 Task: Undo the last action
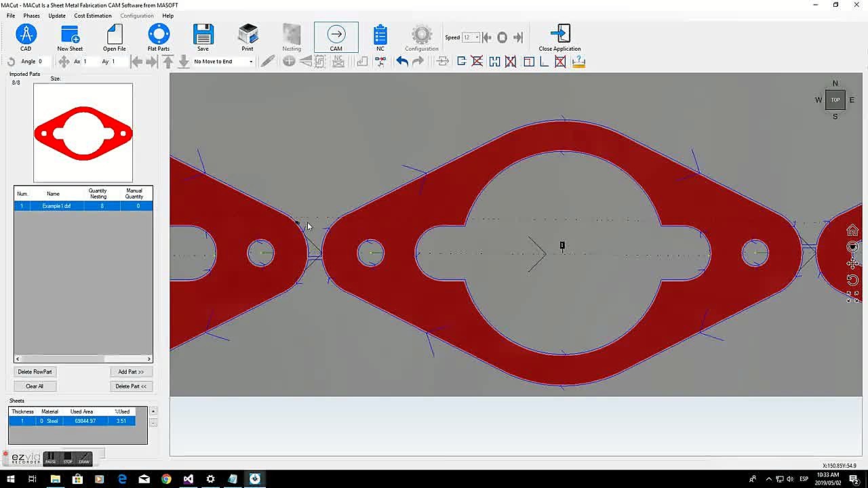[402, 62]
